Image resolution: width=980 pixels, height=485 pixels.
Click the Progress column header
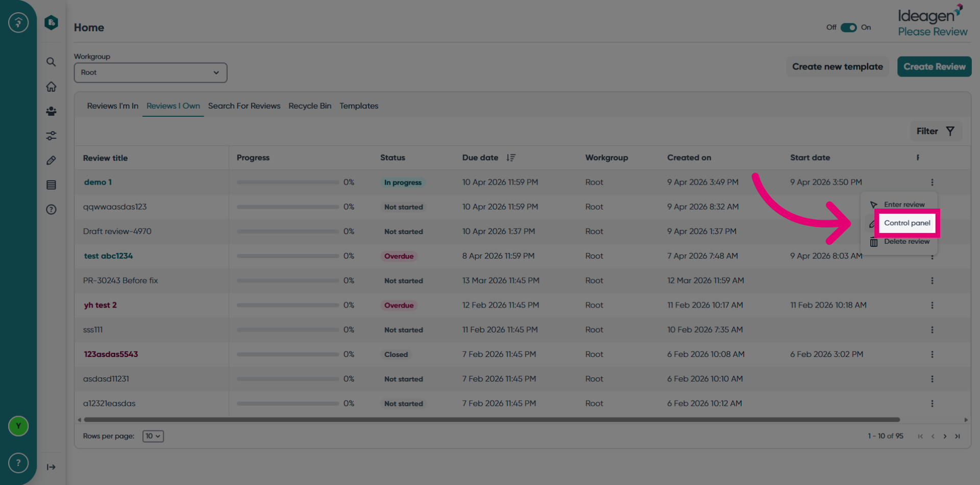pyautogui.click(x=253, y=158)
